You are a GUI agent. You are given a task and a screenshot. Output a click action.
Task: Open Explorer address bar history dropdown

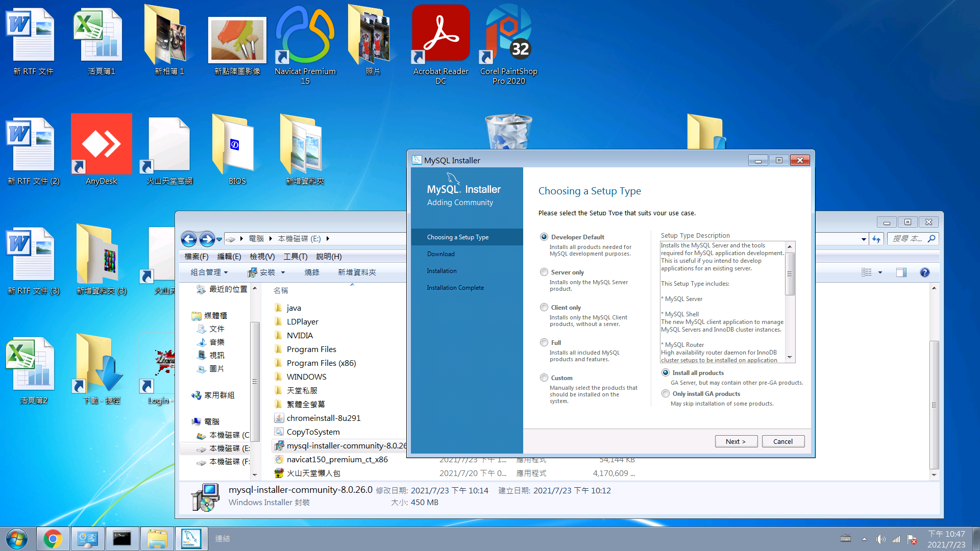pos(864,239)
